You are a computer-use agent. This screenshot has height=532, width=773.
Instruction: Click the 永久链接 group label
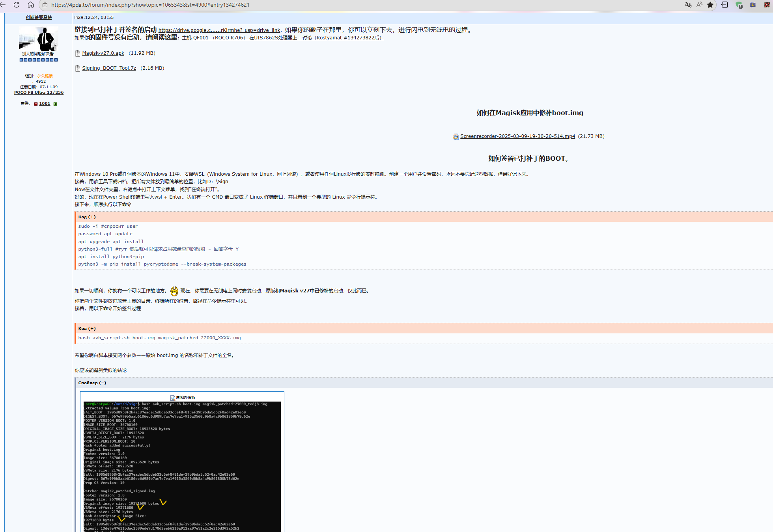[45, 76]
